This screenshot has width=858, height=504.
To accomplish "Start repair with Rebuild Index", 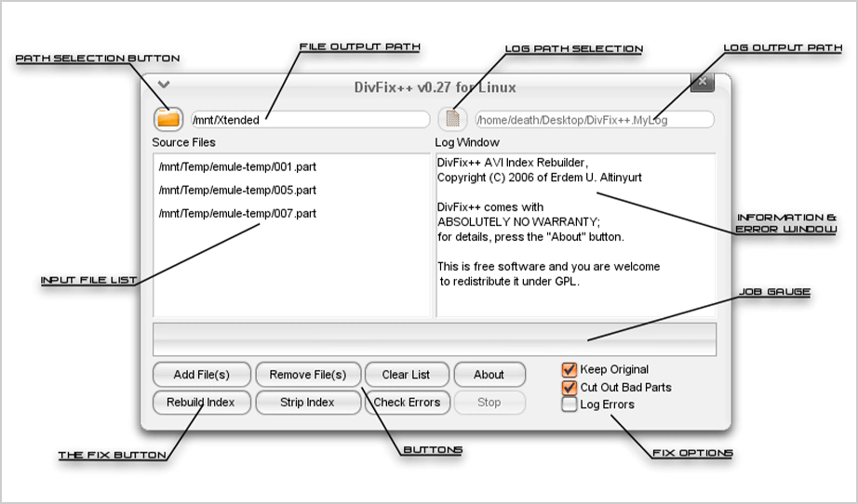I will click(x=201, y=403).
